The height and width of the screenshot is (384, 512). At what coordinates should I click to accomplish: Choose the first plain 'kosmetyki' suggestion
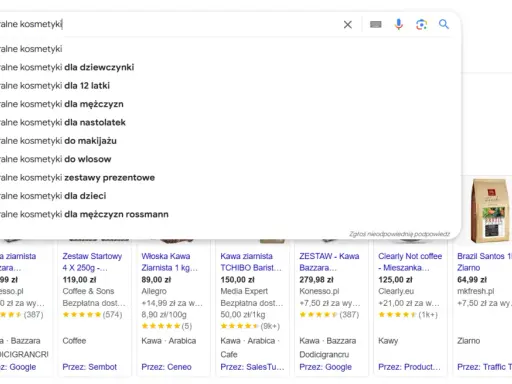click(x=230, y=49)
